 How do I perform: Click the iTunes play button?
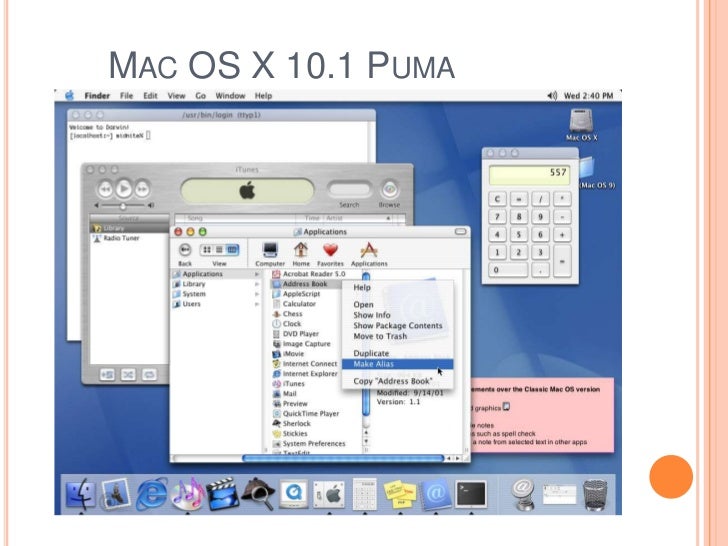pyautogui.click(x=124, y=188)
